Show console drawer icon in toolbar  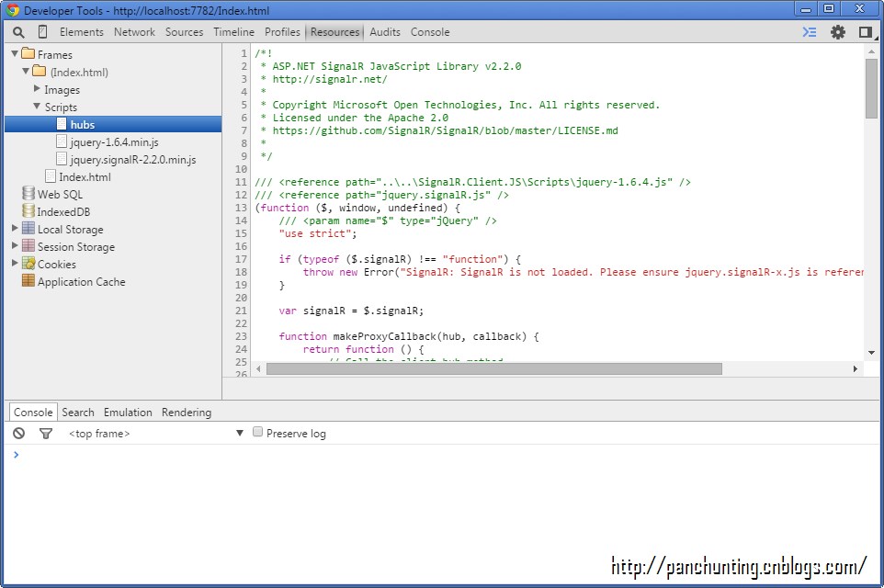[x=810, y=32]
